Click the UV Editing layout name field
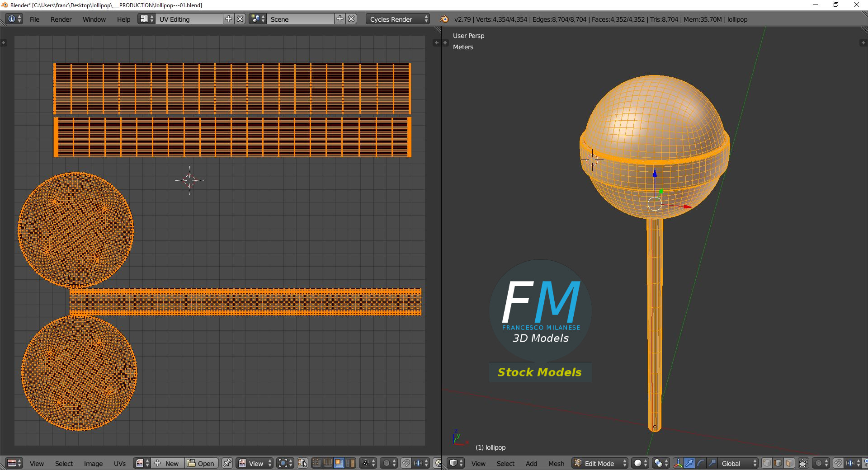 pos(190,19)
